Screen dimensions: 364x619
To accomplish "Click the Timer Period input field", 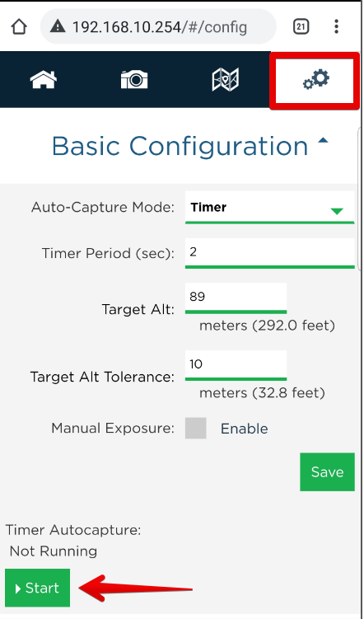I will tap(270, 253).
